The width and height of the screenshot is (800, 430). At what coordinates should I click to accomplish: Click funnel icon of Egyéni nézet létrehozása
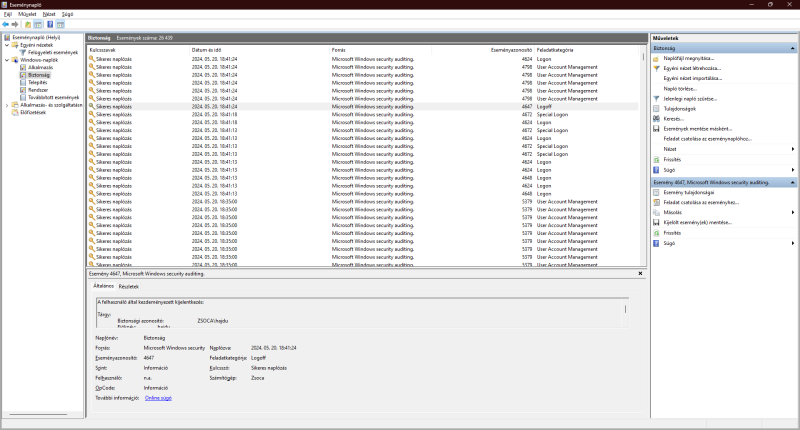click(x=656, y=68)
